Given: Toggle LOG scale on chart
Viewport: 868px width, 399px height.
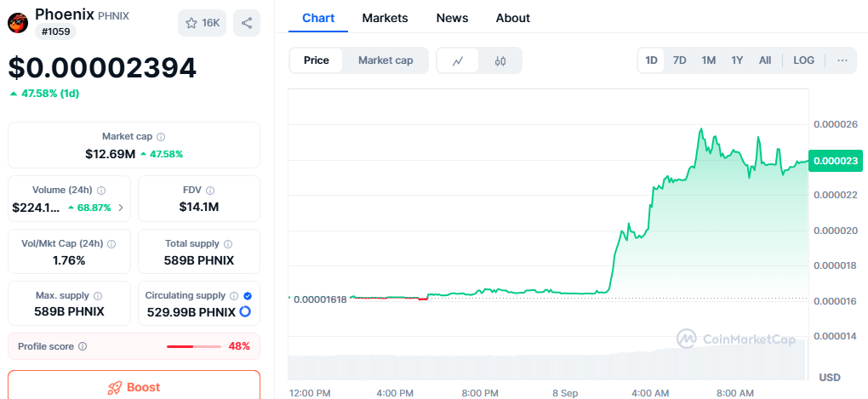Looking at the screenshot, I should (804, 60).
